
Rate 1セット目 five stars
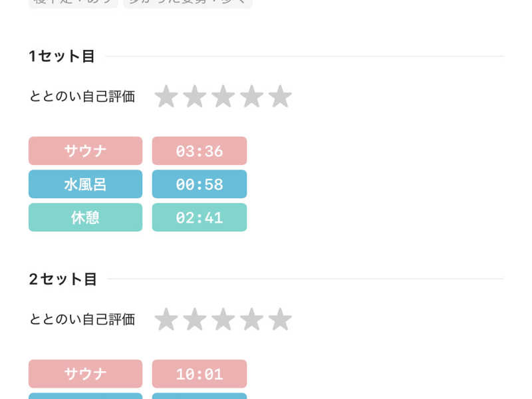click(280, 96)
